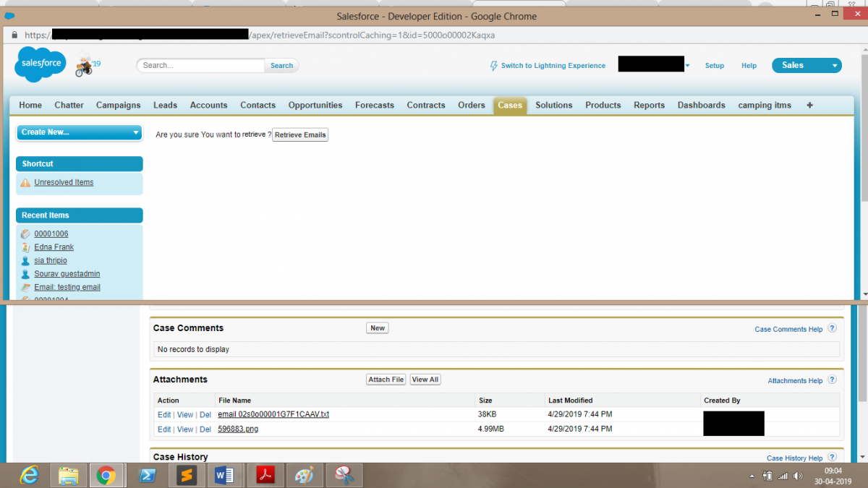
Task: Click the Retrieve Emails button
Action: 299,134
